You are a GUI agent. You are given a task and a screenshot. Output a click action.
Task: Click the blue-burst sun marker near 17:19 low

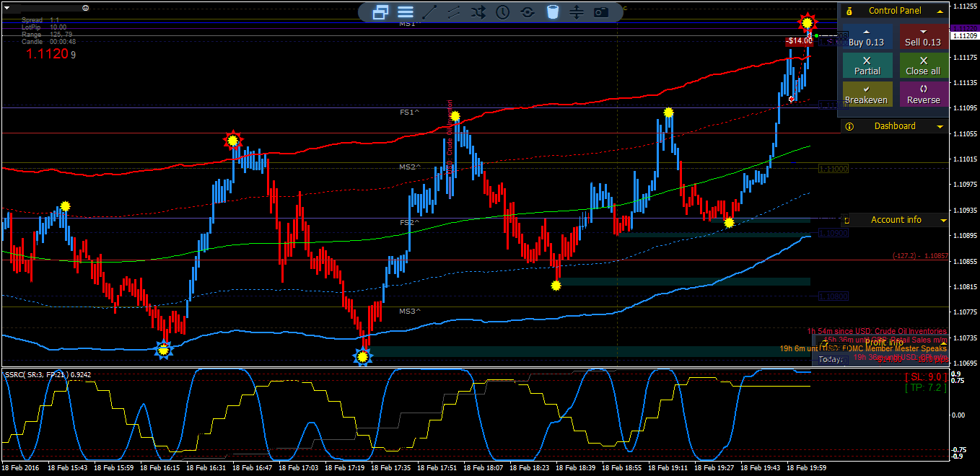(363, 356)
